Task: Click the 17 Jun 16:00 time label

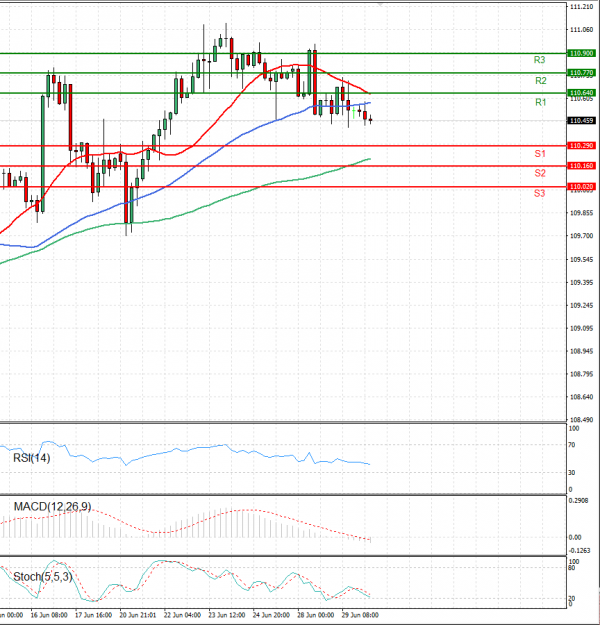Action: coord(93,615)
